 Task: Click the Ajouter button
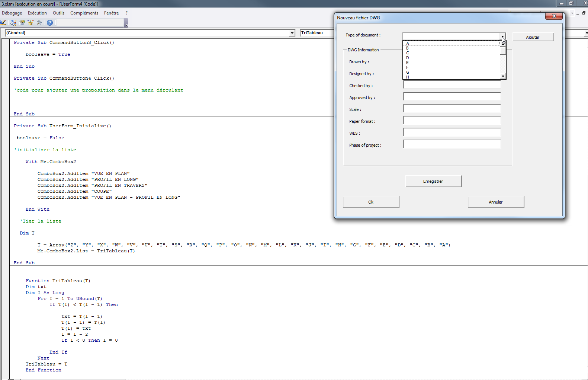tap(533, 37)
